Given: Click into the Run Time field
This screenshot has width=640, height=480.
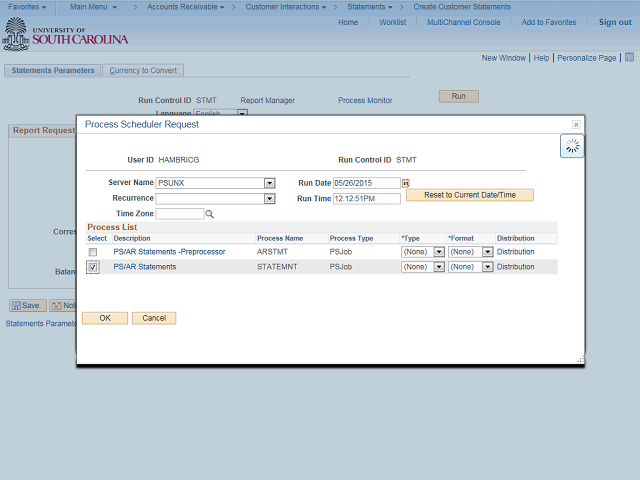Looking at the screenshot, I should [x=367, y=199].
